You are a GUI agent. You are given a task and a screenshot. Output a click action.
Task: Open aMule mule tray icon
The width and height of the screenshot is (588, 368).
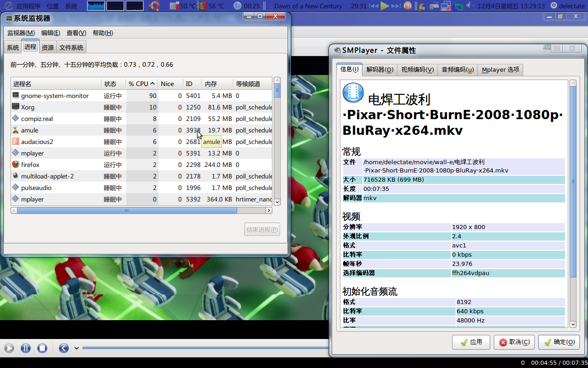[422, 6]
